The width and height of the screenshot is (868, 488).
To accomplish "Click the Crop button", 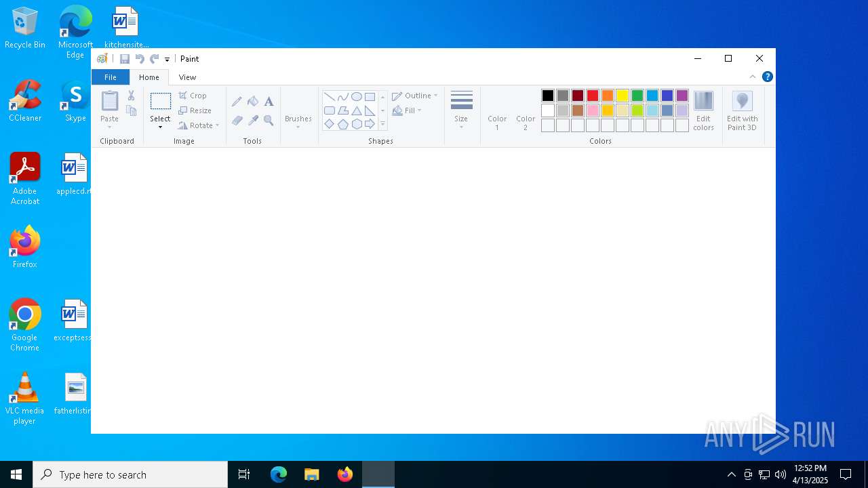I will [x=193, y=96].
